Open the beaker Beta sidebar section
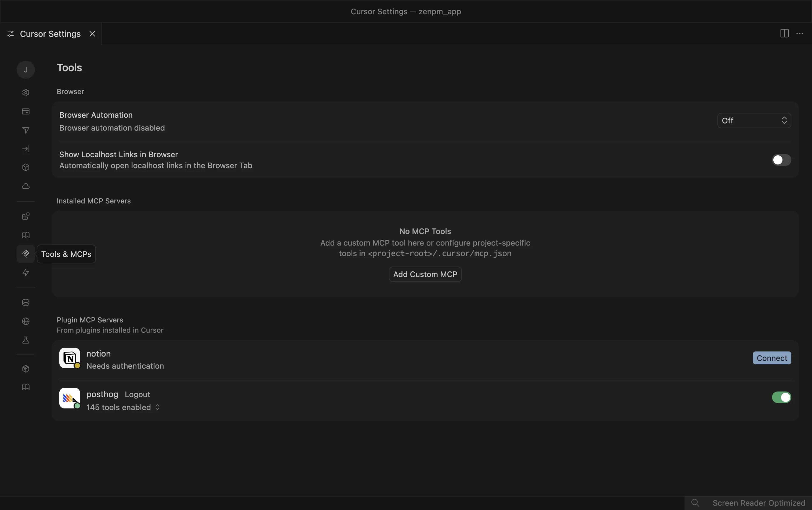The image size is (812, 510). pyautogui.click(x=26, y=340)
